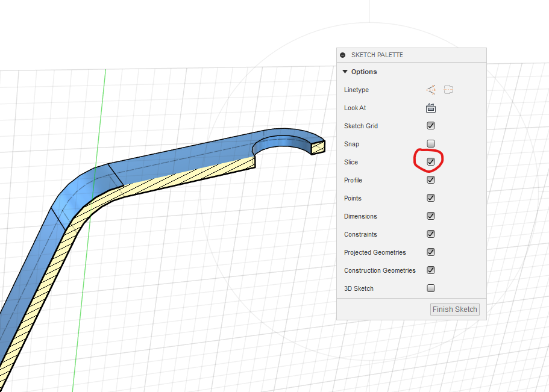
Task: Toggle the Construction linetype icon
Action: (x=431, y=90)
